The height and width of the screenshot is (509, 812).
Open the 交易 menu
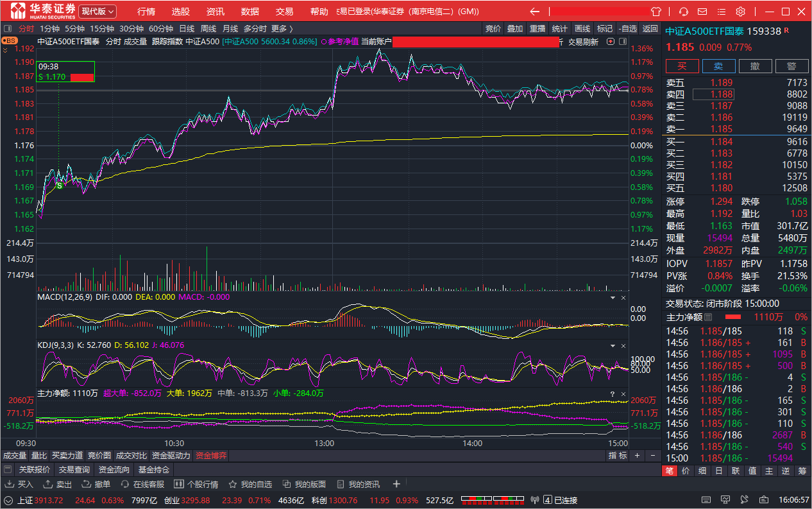point(284,12)
